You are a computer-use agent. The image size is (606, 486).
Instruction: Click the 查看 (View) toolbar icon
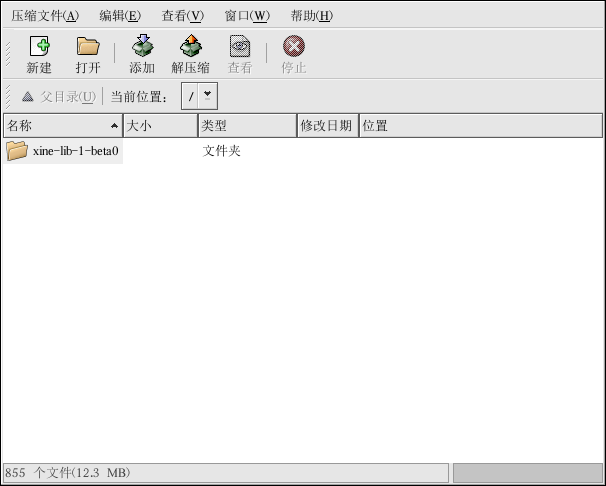pos(239,46)
